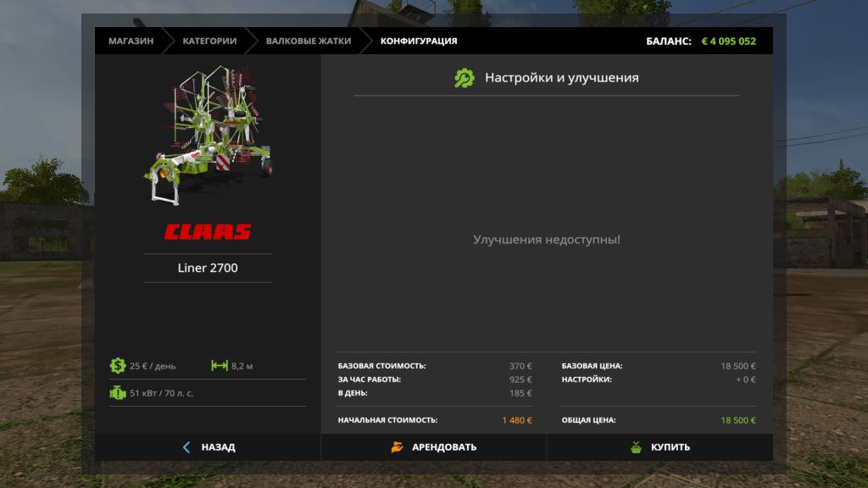Image resolution: width=868 pixels, height=488 pixels.
Task: Click the back arrow chevron icon
Action: [186, 447]
